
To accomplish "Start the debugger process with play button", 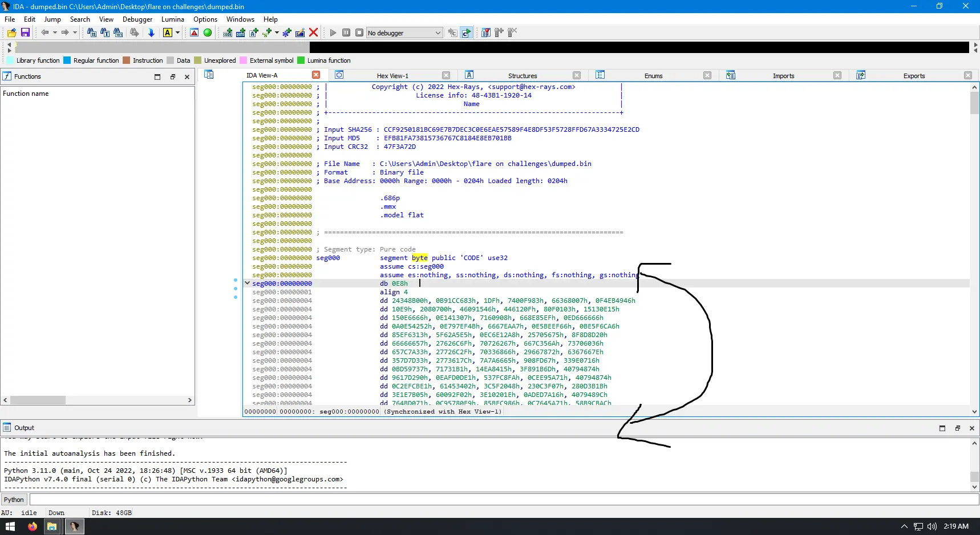I will coord(333,33).
